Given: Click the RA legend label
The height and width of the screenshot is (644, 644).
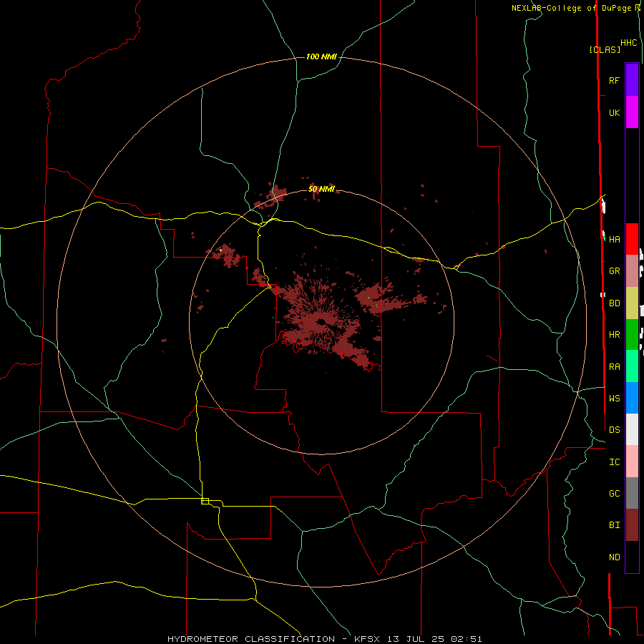Looking at the screenshot, I should [x=614, y=366].
